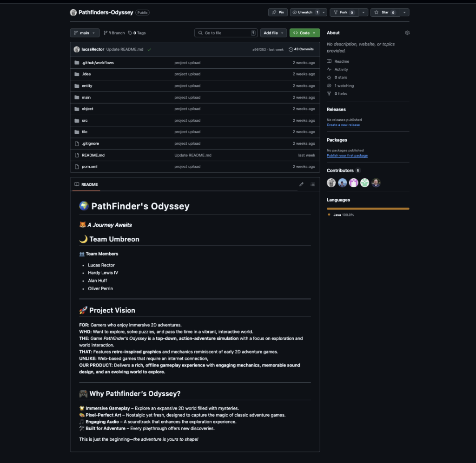Click the 43 Commits history link

coord(301,49)
